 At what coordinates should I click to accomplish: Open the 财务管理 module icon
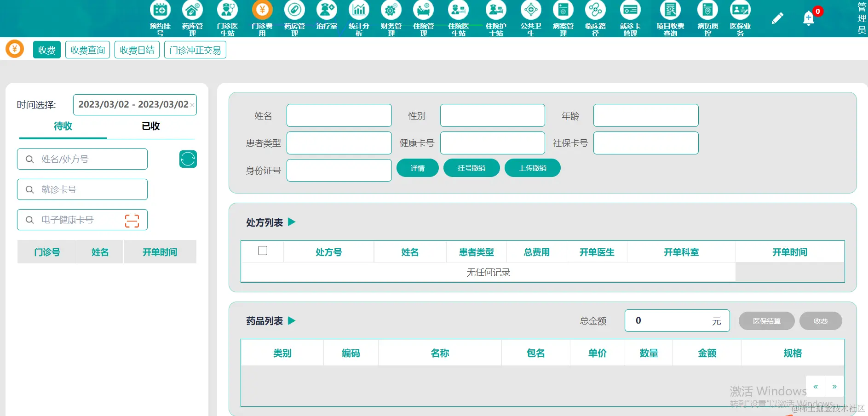click(391, 10)
